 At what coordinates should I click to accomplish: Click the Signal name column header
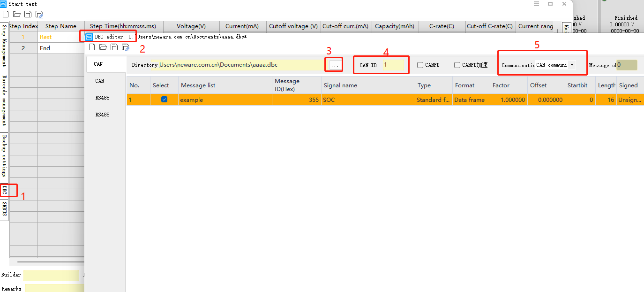(x=368, y=85)
